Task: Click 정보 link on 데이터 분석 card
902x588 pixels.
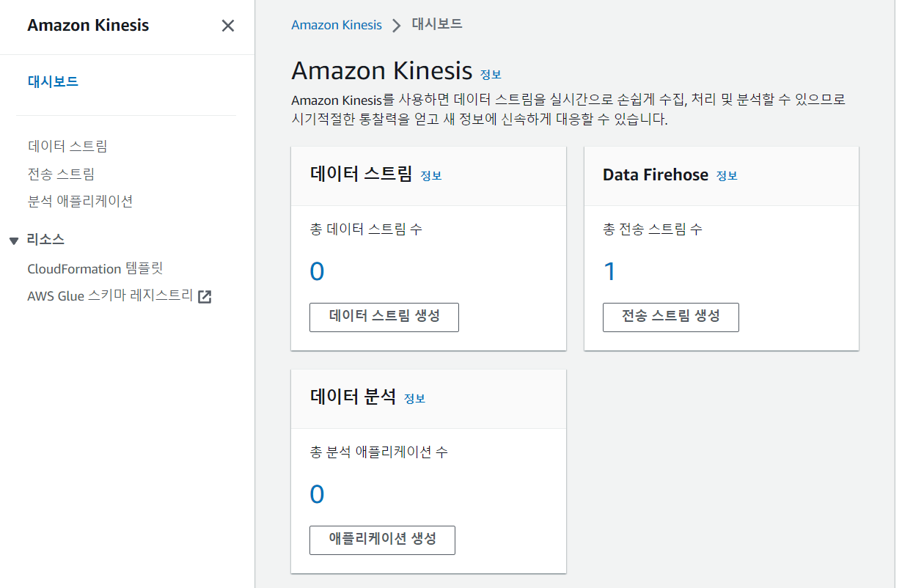Action: click(414, 399)
